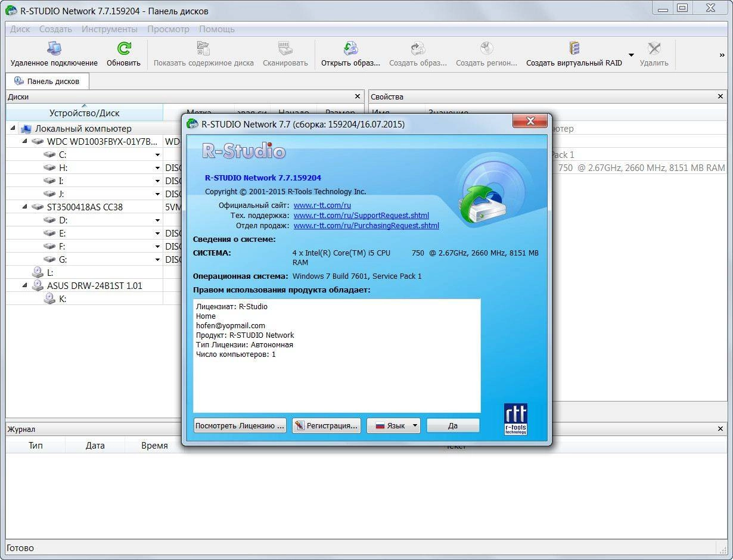Close the R-STUDIO About dialog
733x560 pixels.
(x=530, y=122)
